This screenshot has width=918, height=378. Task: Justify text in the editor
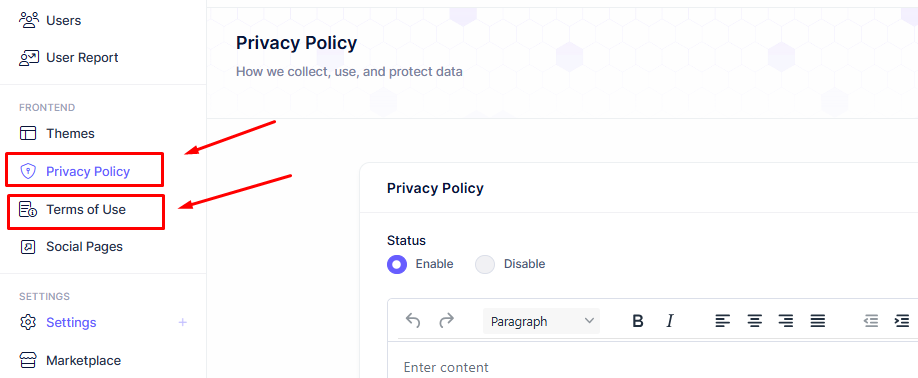point(818,321)
